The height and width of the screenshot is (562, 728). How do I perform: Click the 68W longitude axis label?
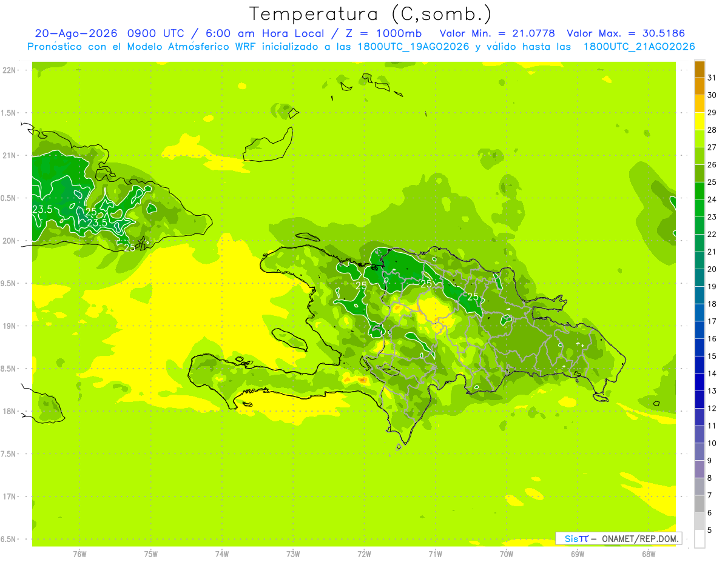[649, 554]
